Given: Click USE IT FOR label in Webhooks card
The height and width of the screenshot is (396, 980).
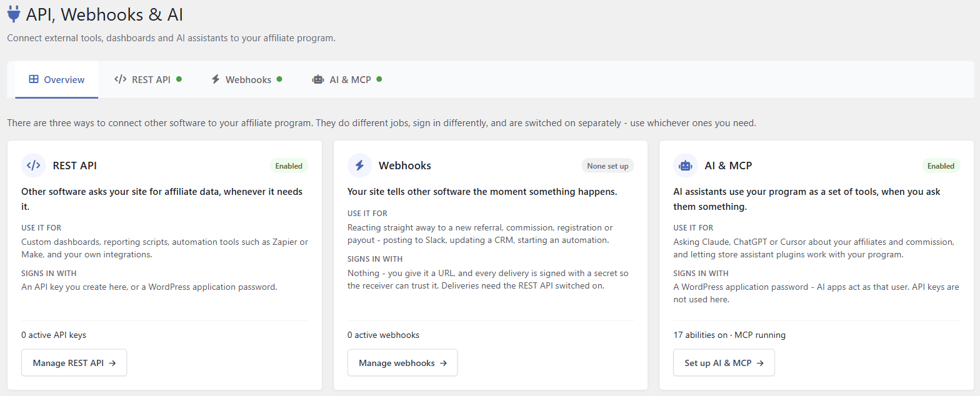Looking at the screenshot, I should (367, 213).
